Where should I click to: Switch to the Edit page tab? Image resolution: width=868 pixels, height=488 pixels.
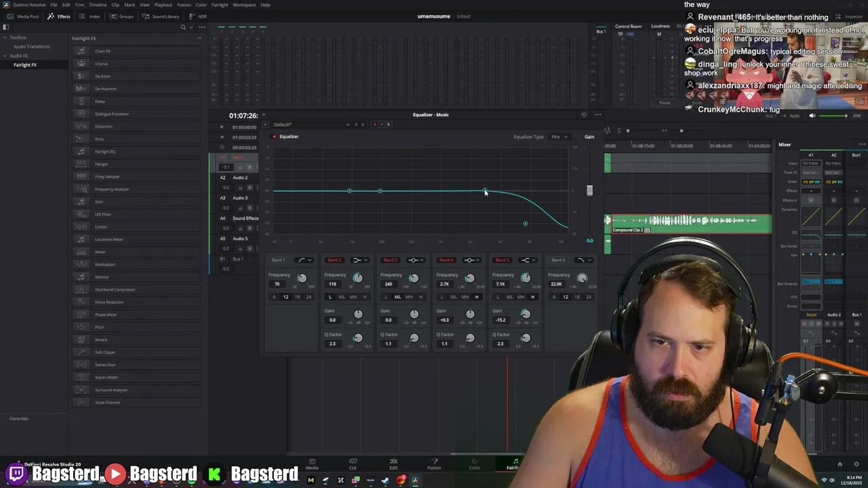pyautogui.click(x=393, y=464)
